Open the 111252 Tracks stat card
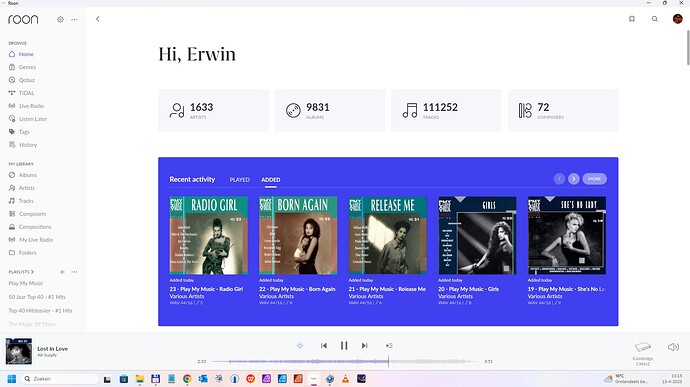This screenshot has width=690, height=387. tap(446, 110)
